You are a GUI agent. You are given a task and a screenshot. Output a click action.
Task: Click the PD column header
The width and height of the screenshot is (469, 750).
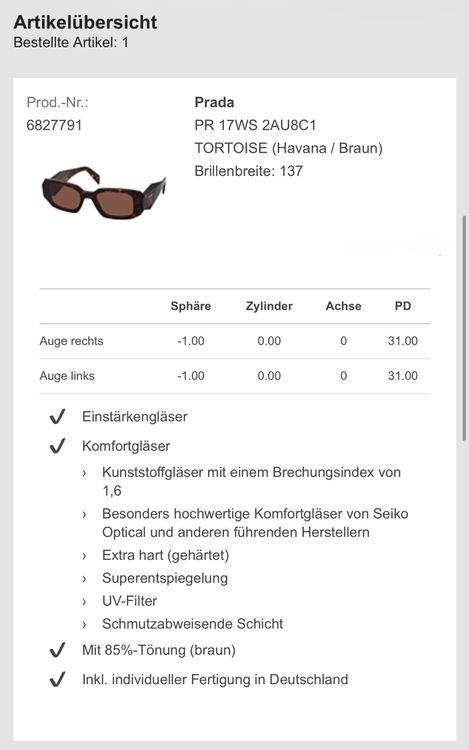coord(403,306)
